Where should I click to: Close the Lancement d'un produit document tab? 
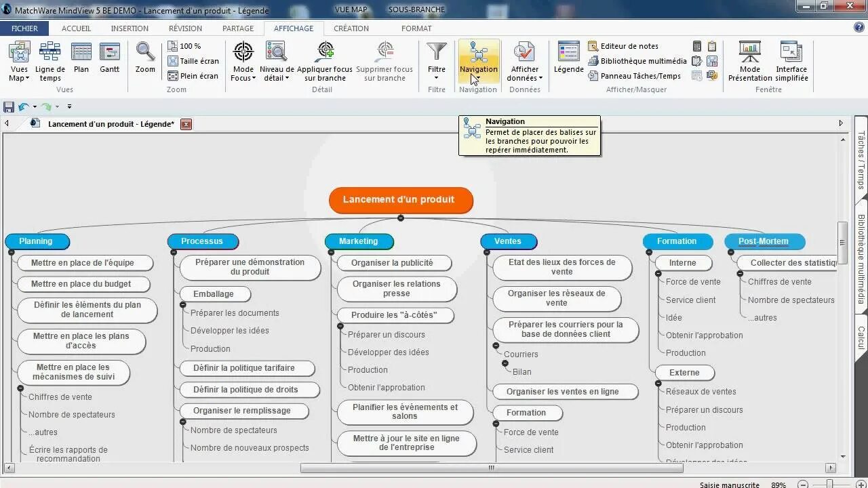(186, 124)
